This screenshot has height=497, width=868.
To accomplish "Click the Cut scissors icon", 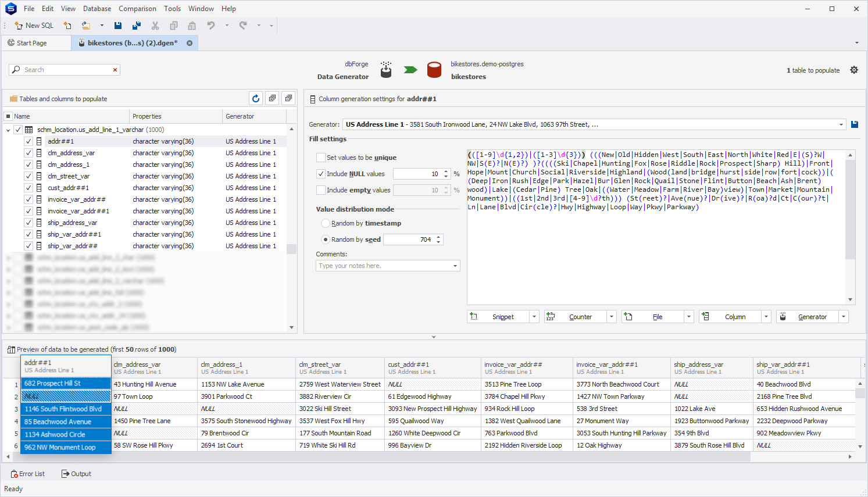I will tap(155, 26).
